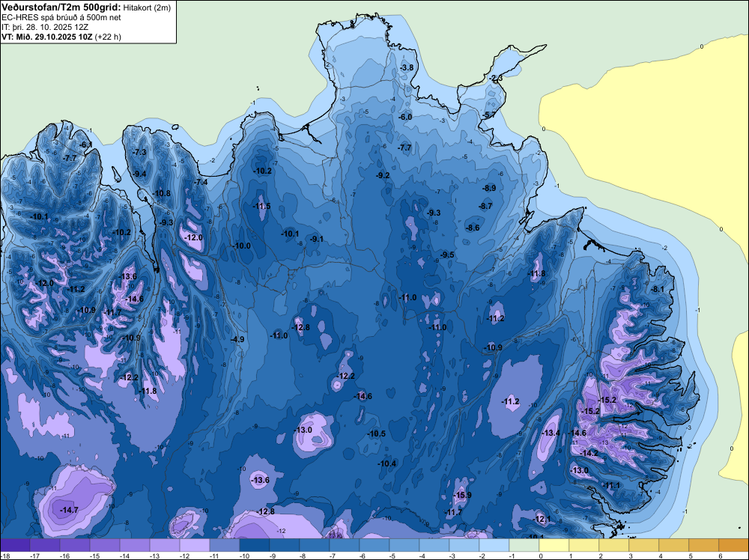The width and height of the screenshot is (749, 560).
Task: Click the title text "Veðurstofan/T2m 500grid:"
Action: coord(61,7)
